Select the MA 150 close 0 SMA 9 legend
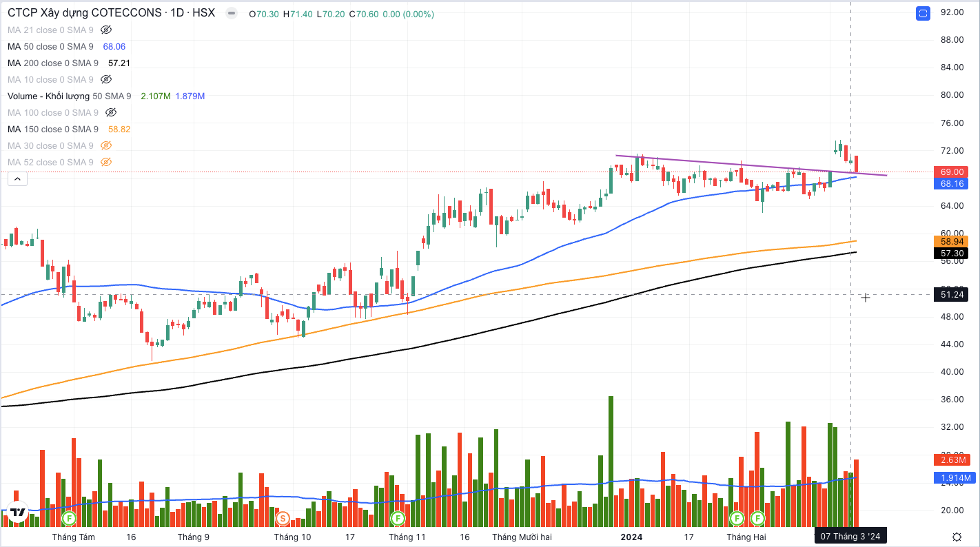 coord(53,129)
